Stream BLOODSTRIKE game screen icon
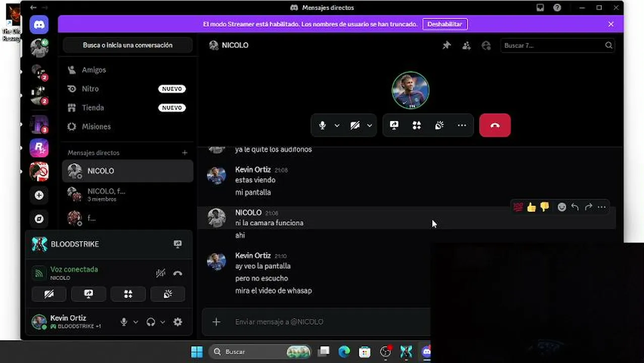 (x=177, y=244)
